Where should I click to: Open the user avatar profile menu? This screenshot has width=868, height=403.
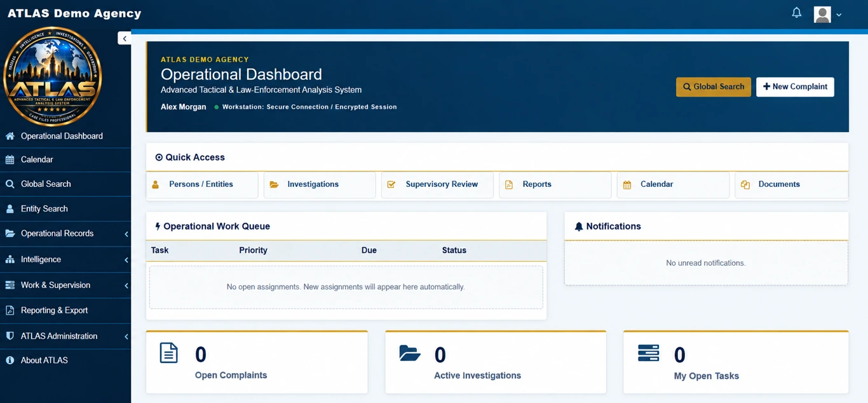pos(822,14)
